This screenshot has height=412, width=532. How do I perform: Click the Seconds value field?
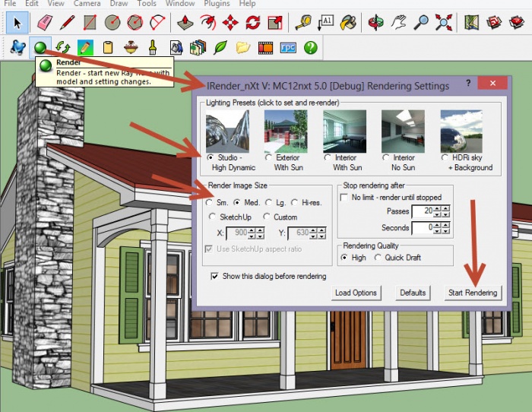423,227
